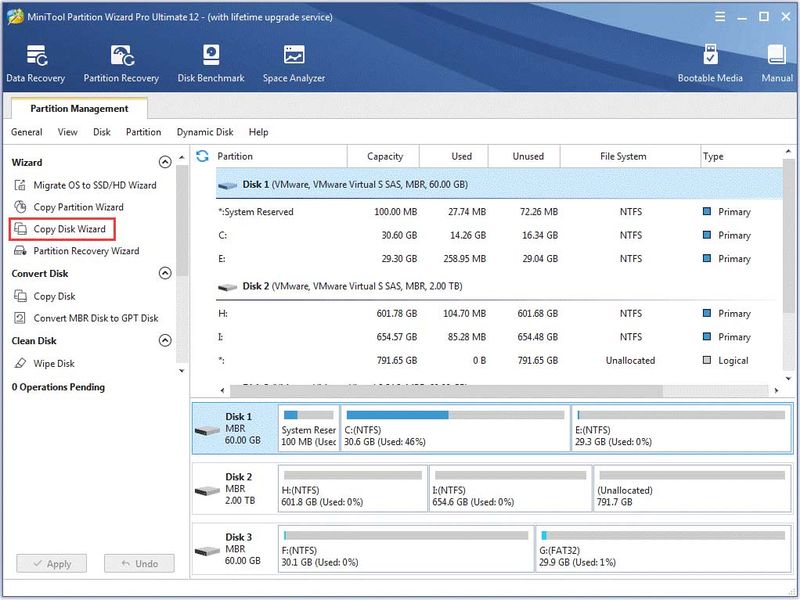Collapse the Convert Disk section

pos(165,273)
